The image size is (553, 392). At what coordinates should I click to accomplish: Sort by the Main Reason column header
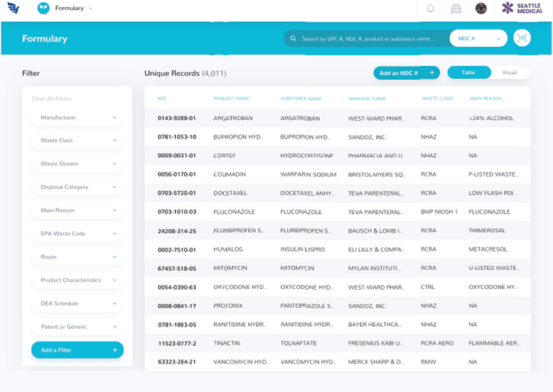coord(485,98)
